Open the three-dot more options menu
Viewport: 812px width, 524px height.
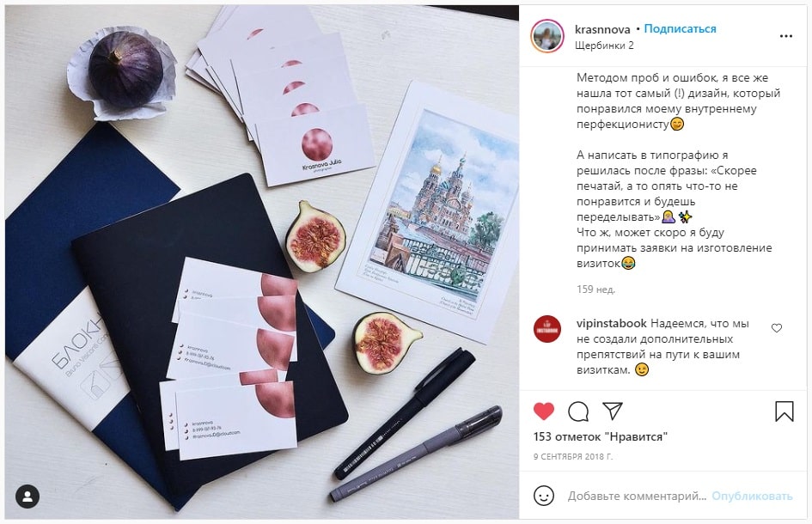[x=786, y=36]
